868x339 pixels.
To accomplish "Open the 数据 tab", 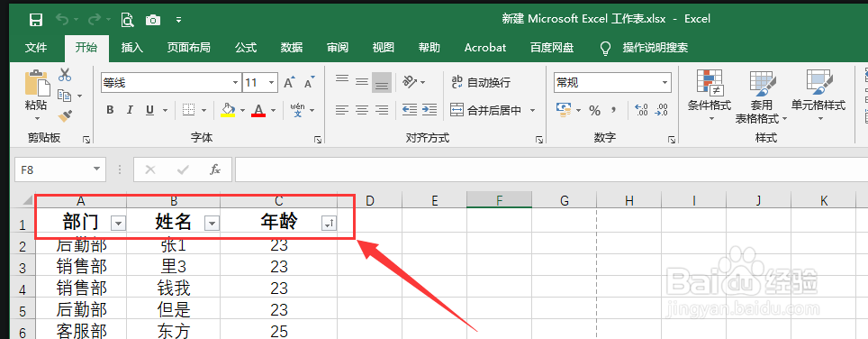I will (291, 48).
